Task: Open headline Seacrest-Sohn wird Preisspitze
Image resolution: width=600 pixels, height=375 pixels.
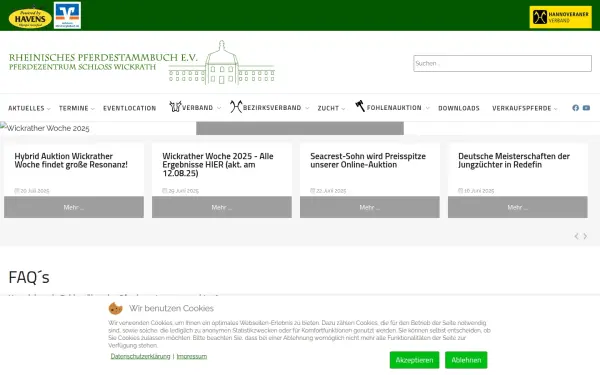Action: [368, 160]
